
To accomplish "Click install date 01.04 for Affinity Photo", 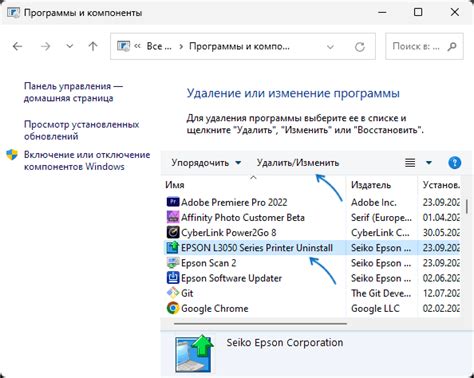I will tap(441, 217).
